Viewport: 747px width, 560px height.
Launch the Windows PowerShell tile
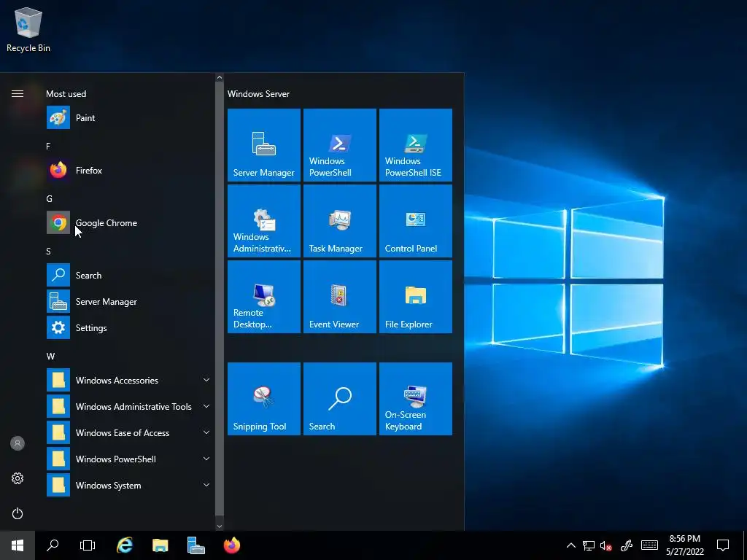340,145
